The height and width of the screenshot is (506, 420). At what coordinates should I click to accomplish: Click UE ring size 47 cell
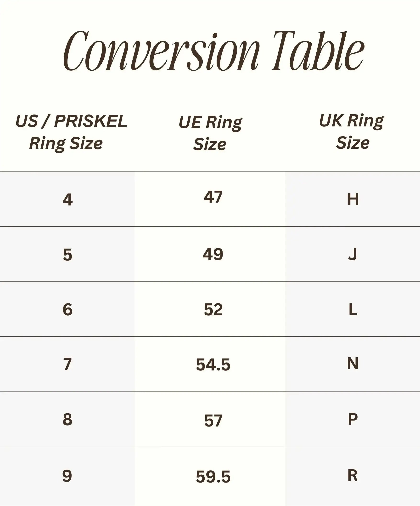tap(213, 197)
